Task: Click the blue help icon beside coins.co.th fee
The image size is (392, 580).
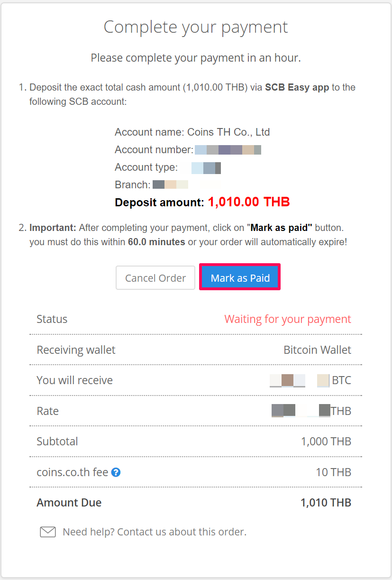Action: (116, 472)
